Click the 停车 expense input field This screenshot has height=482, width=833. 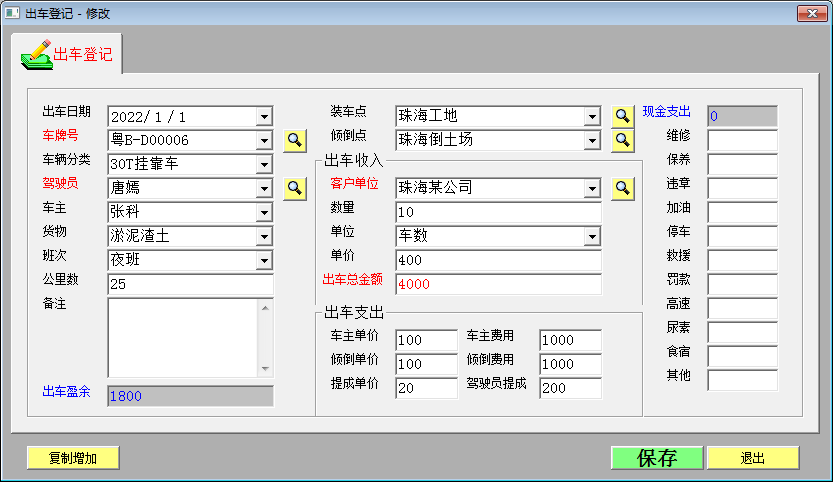(742, 236)
